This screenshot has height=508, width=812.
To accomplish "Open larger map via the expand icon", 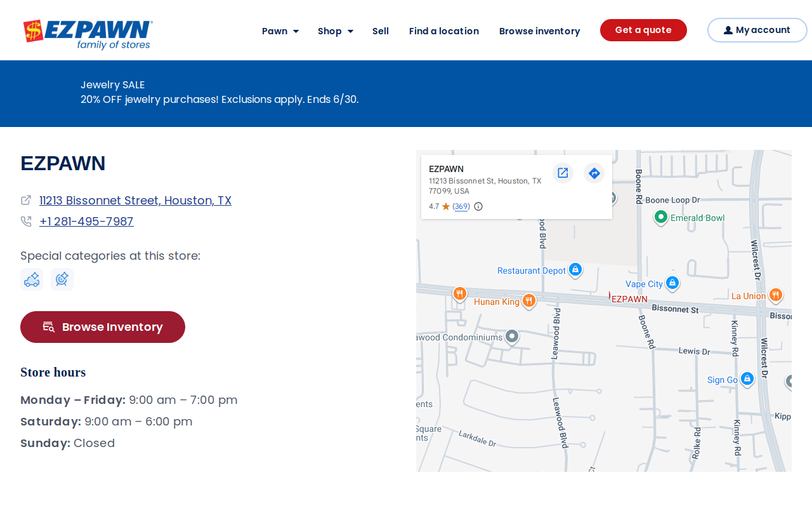I will (563, 173).
